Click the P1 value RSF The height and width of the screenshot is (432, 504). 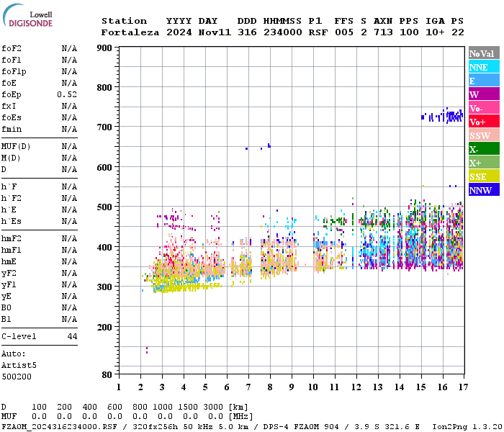point(318,32)
